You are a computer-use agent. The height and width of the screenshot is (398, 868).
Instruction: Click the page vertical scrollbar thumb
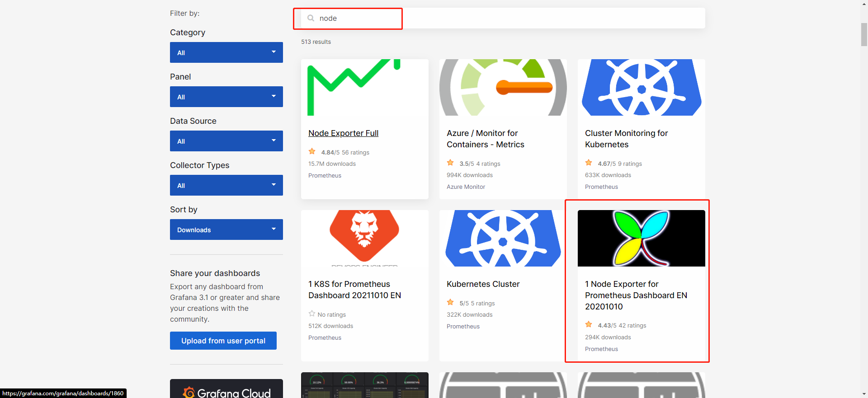tap(864, 34)
